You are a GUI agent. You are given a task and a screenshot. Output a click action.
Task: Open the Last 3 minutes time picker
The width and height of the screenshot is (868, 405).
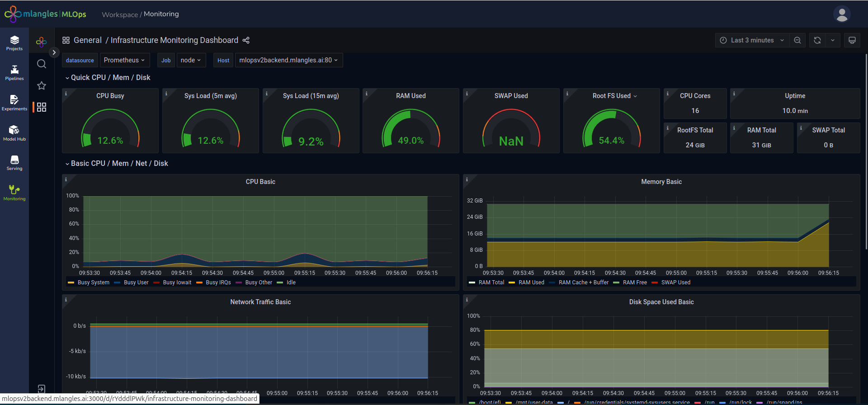click(x=752, y=40)
